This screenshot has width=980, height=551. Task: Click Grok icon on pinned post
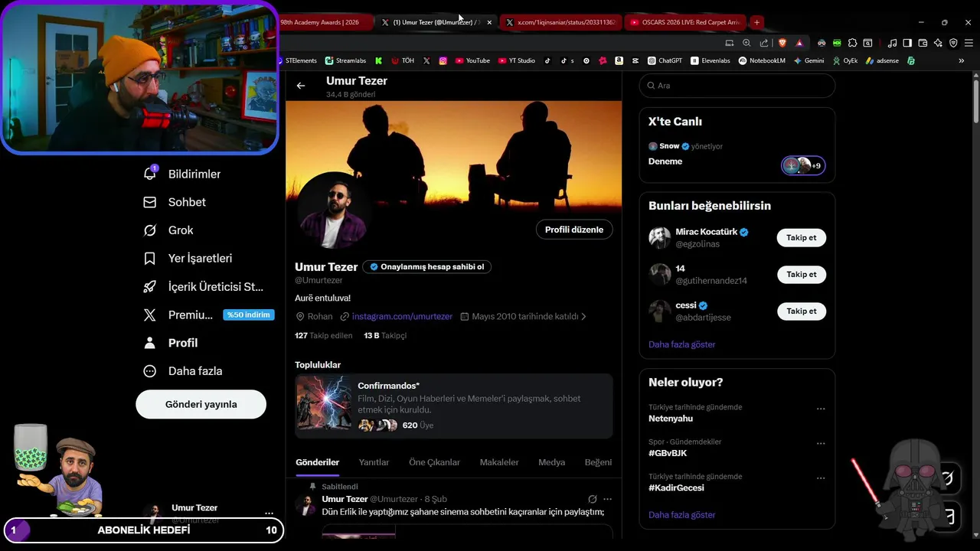[592, 499]
